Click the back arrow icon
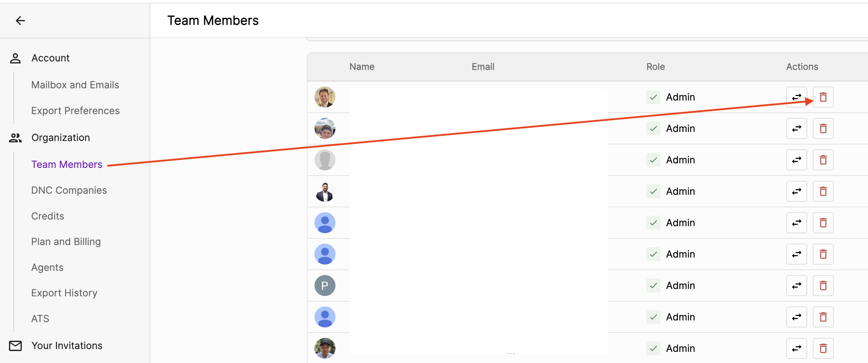This screenshot has height=363, width=868. click(20, 21)
